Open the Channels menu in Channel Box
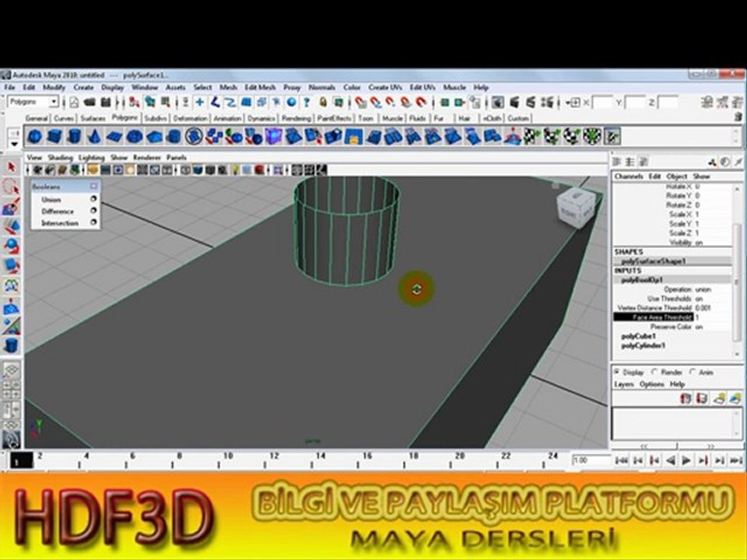Viewport: 747px width, 560px height. point(629,177)
